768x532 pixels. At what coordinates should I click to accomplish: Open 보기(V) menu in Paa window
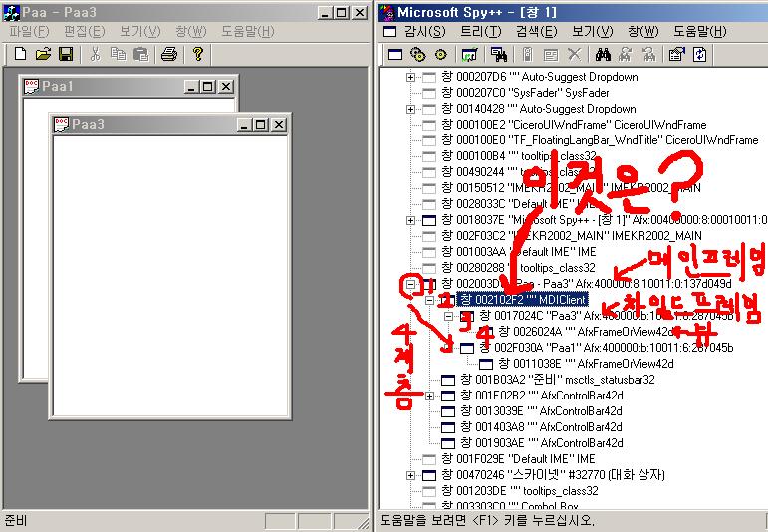(140, 31)
